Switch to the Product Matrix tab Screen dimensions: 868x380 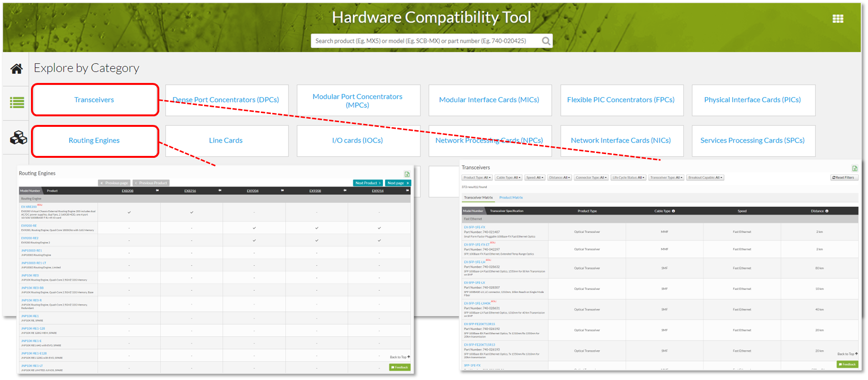coord(511,197)
